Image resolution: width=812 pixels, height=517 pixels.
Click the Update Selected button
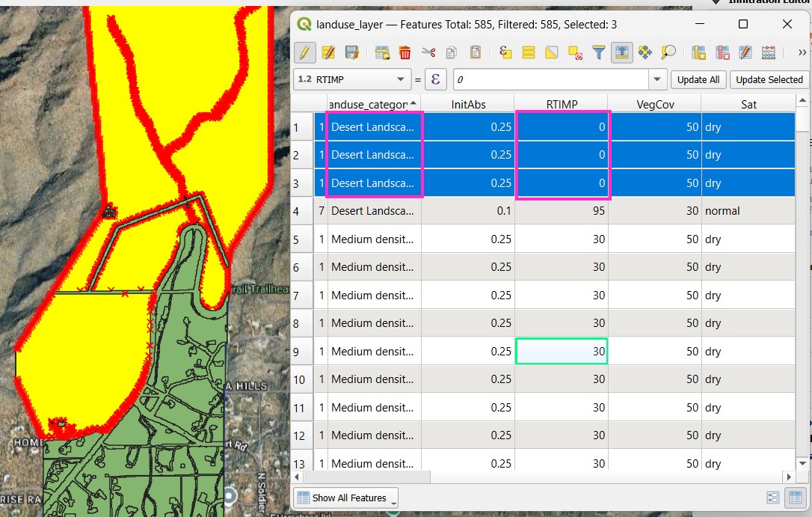(x=769, y=79)
